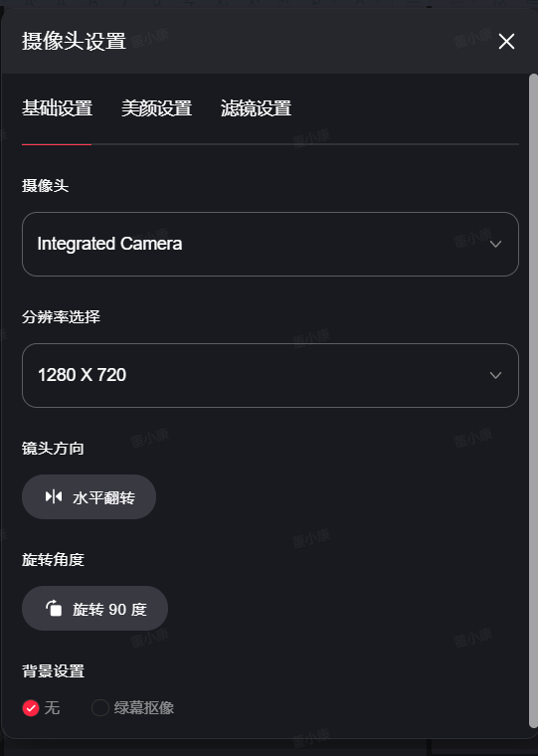
Task: Open the 美颜设置 tab
Action: pos(156,108)
